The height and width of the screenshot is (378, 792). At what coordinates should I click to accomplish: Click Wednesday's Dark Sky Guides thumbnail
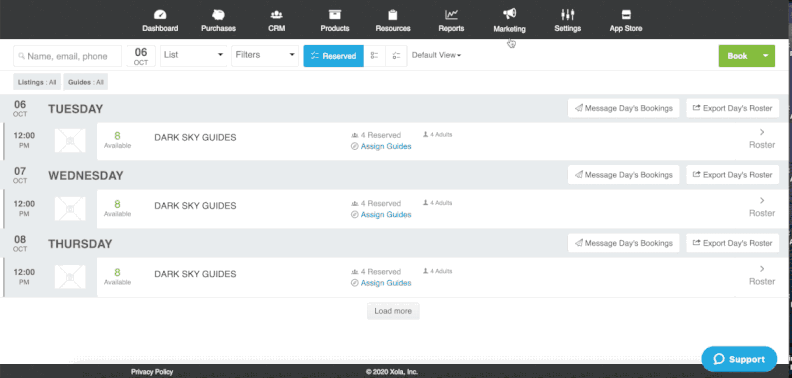[70, 209]
